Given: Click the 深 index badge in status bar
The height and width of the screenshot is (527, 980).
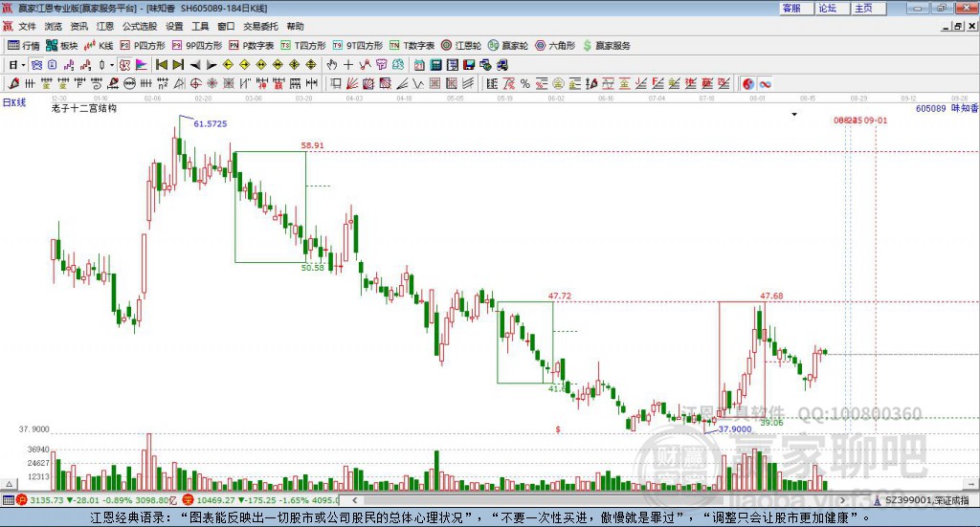Looking at the screenshot, I should coord(188,500).
